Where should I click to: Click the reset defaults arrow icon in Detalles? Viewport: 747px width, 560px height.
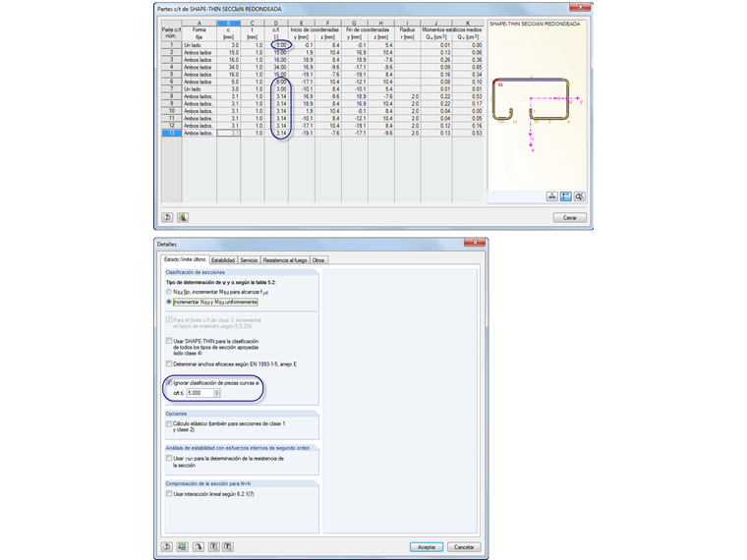[x=199, y=546]
